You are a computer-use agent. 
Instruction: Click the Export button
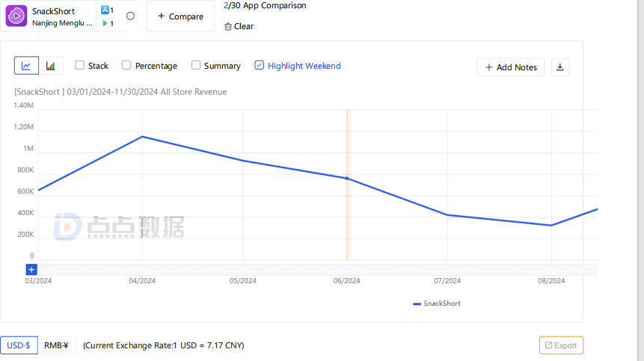click(x=561, y=345)
